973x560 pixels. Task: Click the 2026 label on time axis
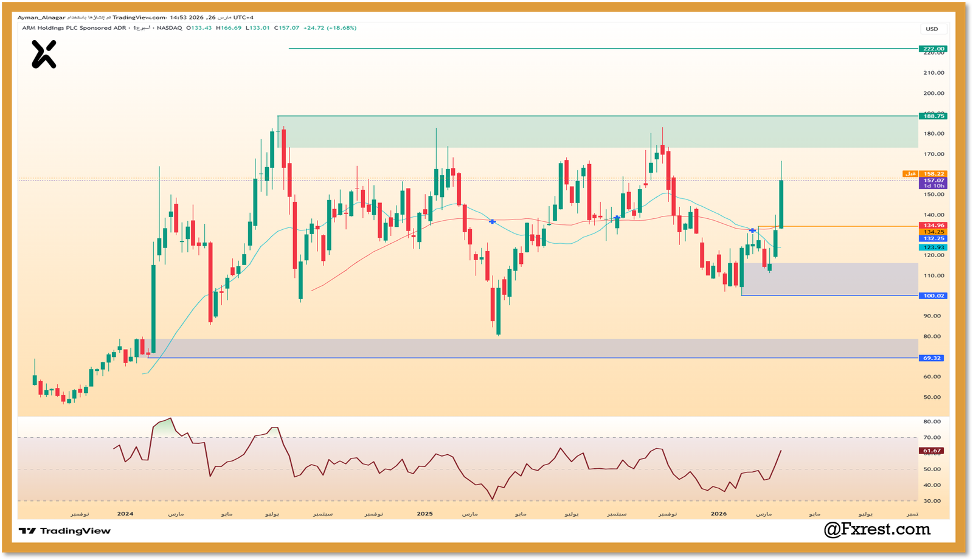(719, 514)
